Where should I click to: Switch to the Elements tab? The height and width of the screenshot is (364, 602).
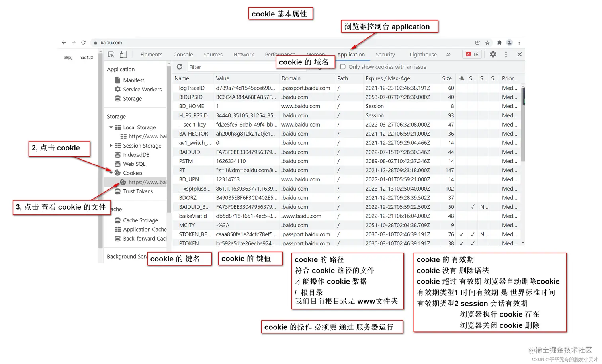(x=151, y=55)
